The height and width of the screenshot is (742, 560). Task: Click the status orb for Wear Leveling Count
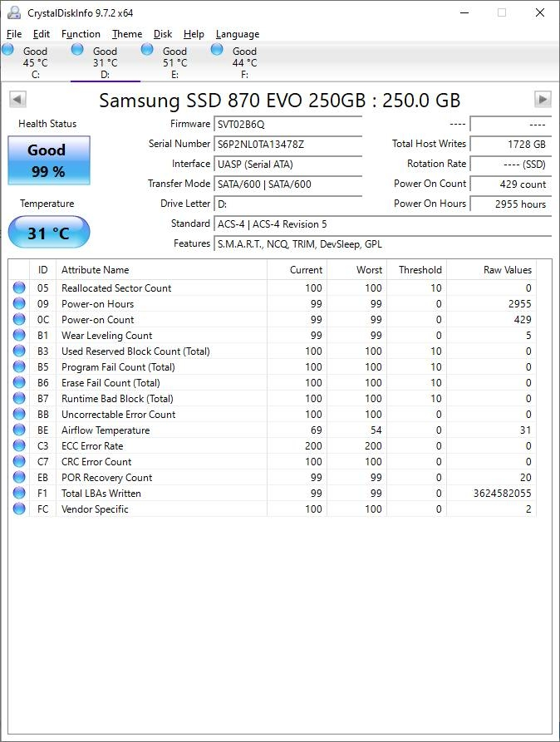click(19, 335)
